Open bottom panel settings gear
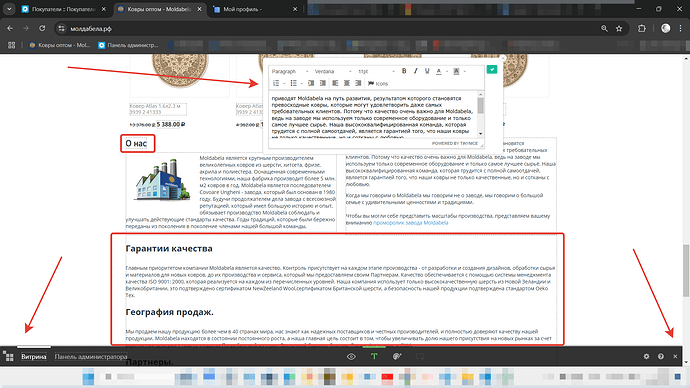Screen dimensions: 690x388 click(646, 356)
